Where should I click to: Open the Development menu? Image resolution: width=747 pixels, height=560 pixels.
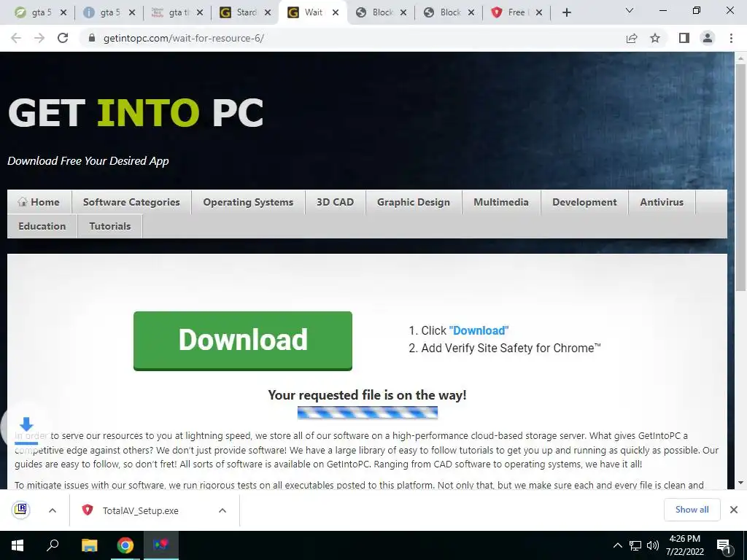[584, 202]
